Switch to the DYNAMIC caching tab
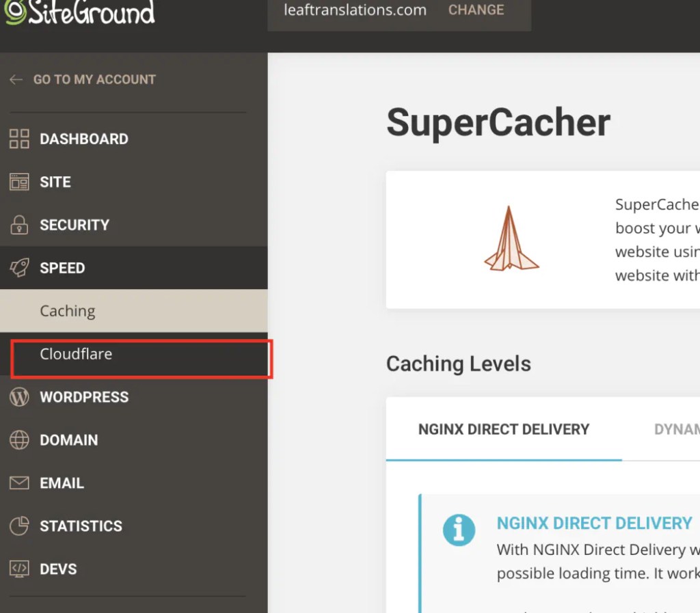Image resolution: width=700 pixels, height=613 pixels. 677,429
